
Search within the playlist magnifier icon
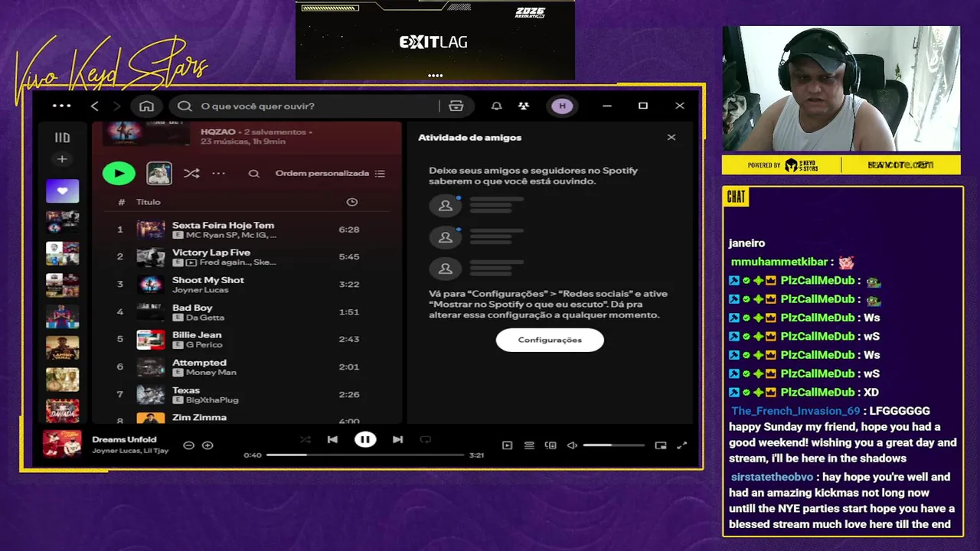point(253,174)
